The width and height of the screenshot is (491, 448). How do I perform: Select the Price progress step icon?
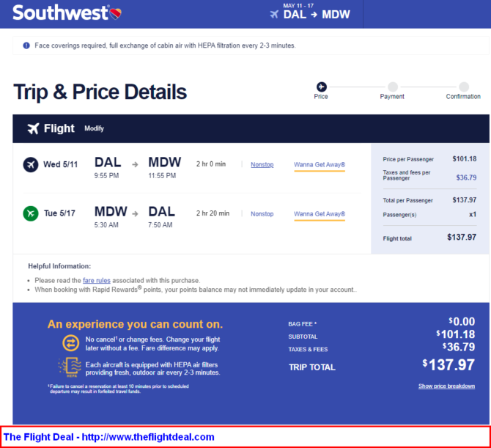tap(322, 87)
